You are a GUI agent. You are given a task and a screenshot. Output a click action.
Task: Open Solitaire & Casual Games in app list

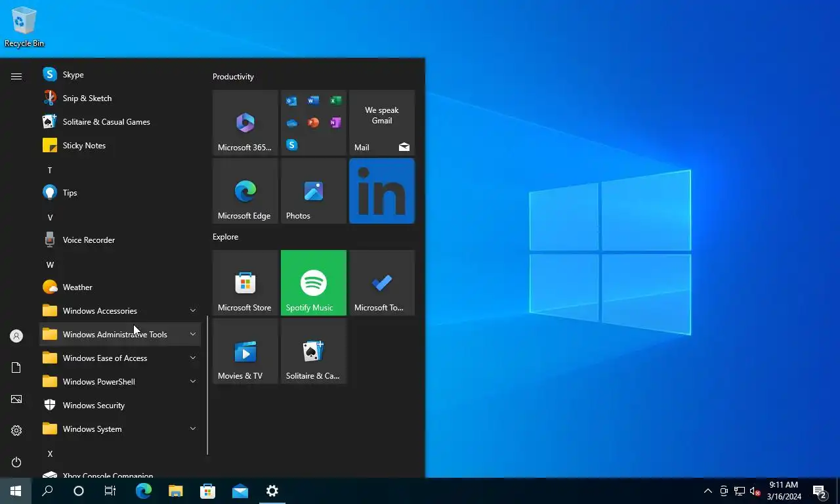coord(120,122)
